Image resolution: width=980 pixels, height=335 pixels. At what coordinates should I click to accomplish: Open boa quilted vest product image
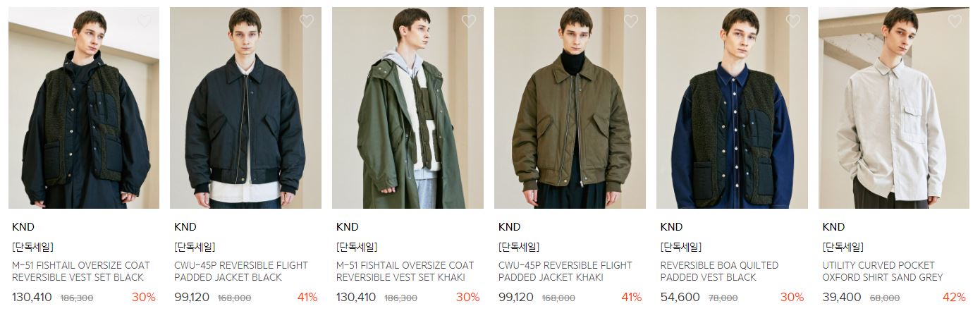pyautogui.click(x=732, y=108)
